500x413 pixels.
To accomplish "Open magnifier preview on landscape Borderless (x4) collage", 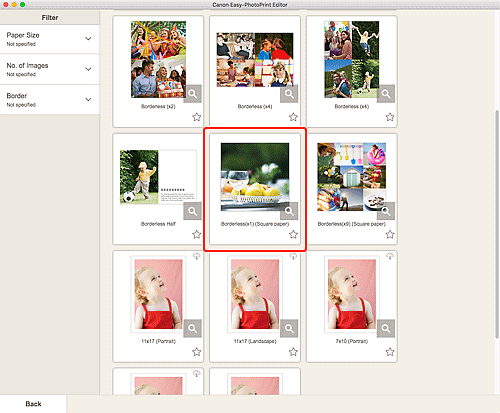I will 289,94.
